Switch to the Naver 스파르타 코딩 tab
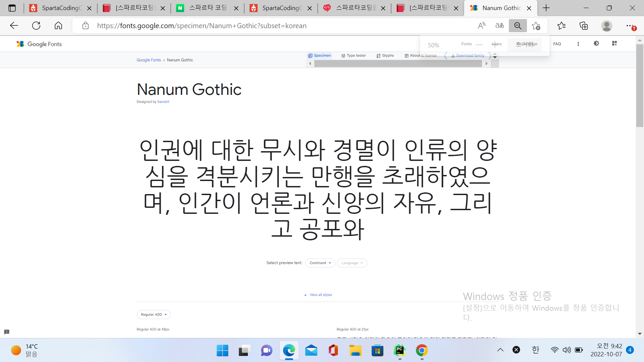This screenshot has height=362, width=644. (x=207, y=8)
